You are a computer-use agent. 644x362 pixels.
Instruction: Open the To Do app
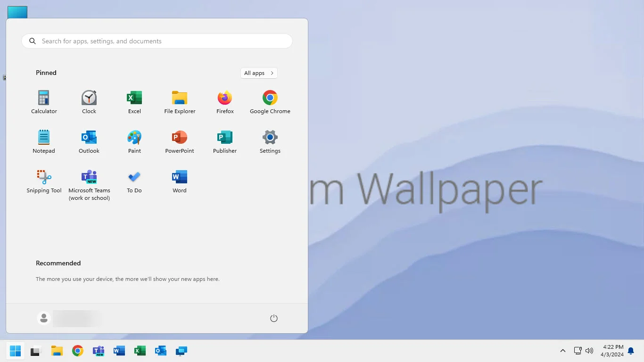134,181
